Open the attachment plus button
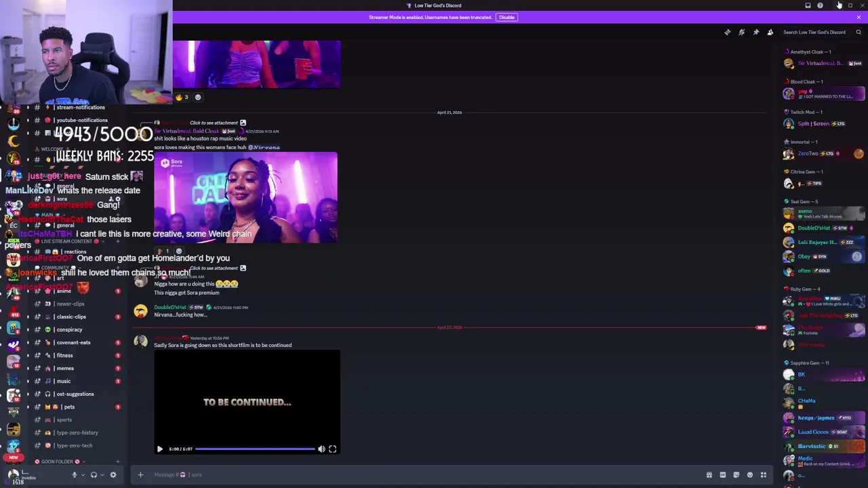 point(140,474)
